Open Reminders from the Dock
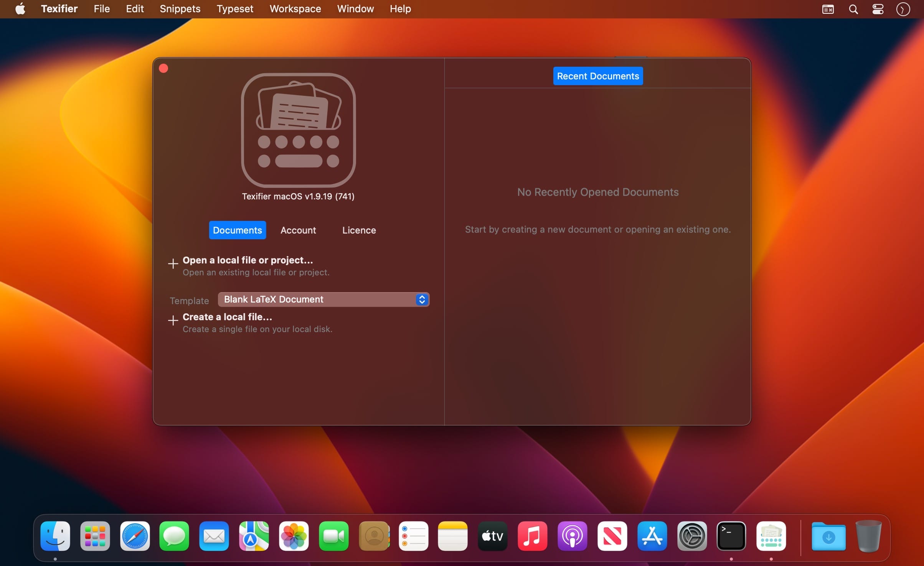Viewport: 924px width, 566px height. click(414, 536)
